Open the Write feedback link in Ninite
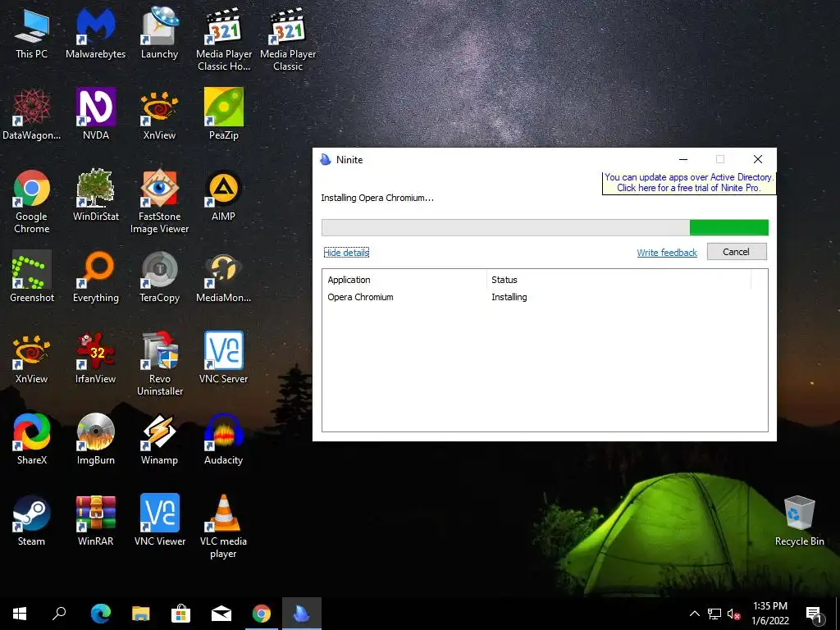The width and height of the screenshot is (840, 630). tap(666, 253)
